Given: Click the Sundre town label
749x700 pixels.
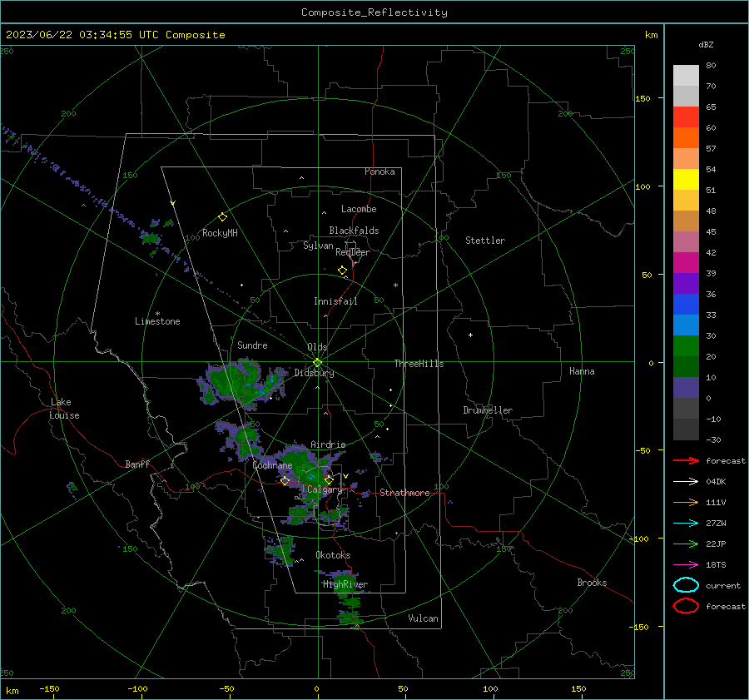Looking at the screenshot, I should 252,345.
